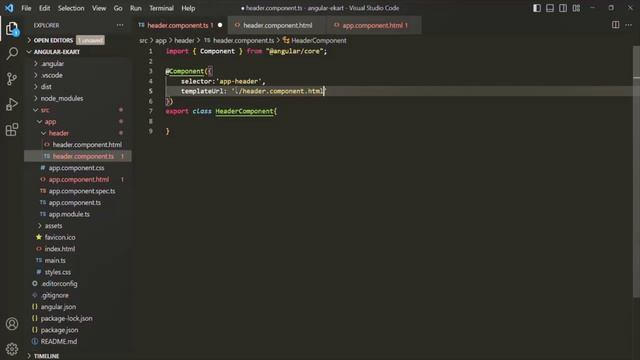Switch to header.component.ts tab

[x=180, y=25]
